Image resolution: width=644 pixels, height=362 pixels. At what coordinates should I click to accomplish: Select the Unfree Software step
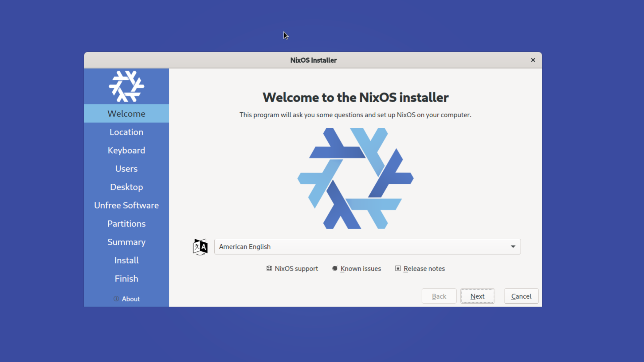click(126, 205)
